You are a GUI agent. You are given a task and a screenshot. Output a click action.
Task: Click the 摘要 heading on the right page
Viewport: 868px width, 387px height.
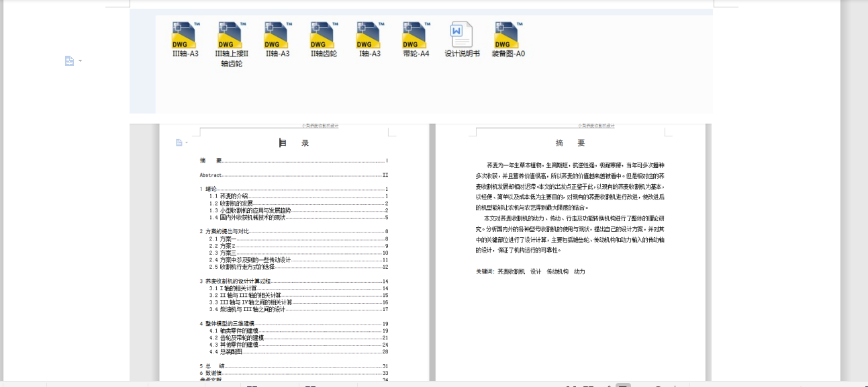pyautogui.click(x=571, y=143)
